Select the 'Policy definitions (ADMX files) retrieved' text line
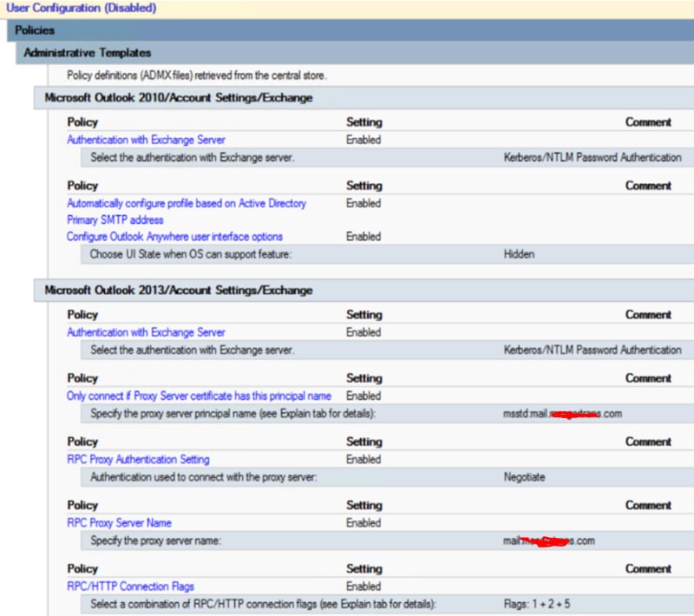The width and height of the screenshot is (694, 616). pos(197,75)
